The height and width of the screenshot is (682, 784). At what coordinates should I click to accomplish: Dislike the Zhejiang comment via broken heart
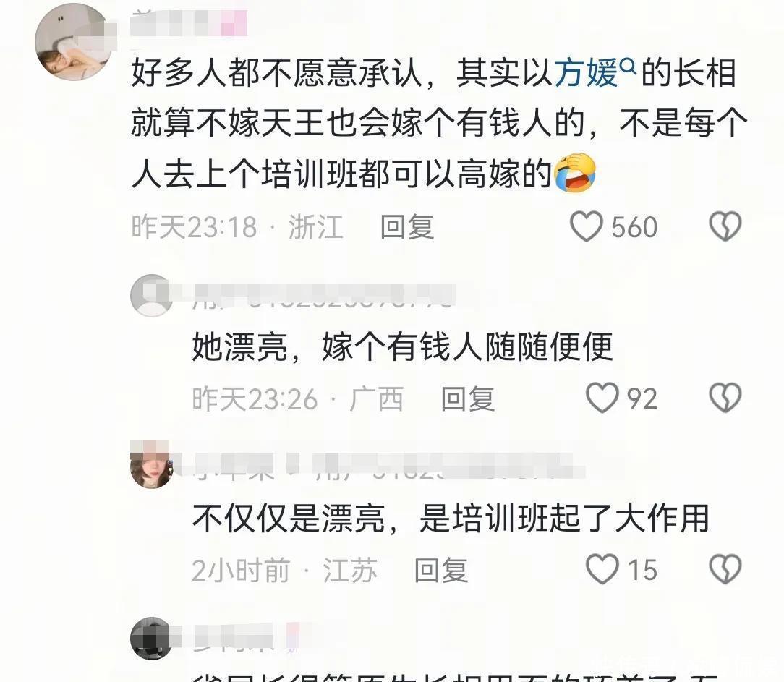point(725,226)
